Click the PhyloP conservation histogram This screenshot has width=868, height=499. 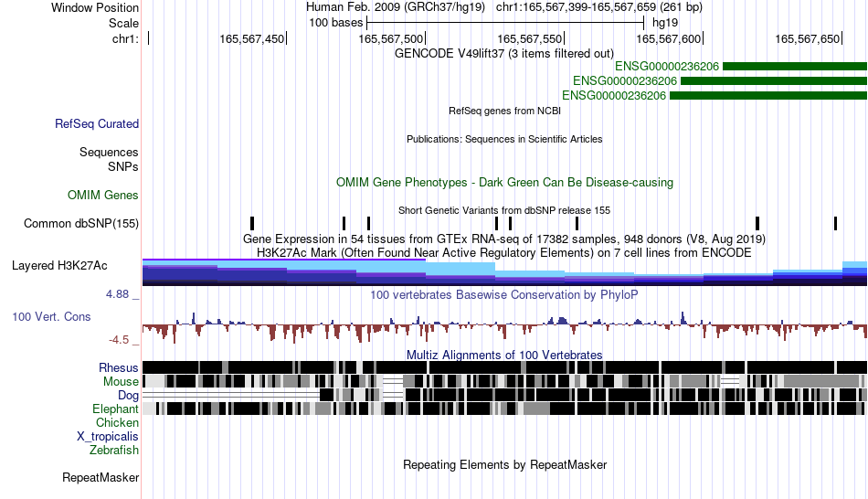(x=505, y=327)
